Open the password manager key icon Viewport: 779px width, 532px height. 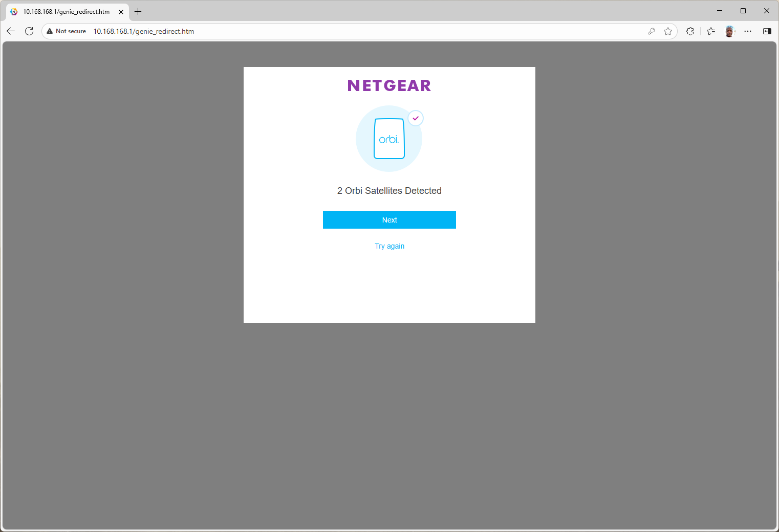(x=652, y=31)
